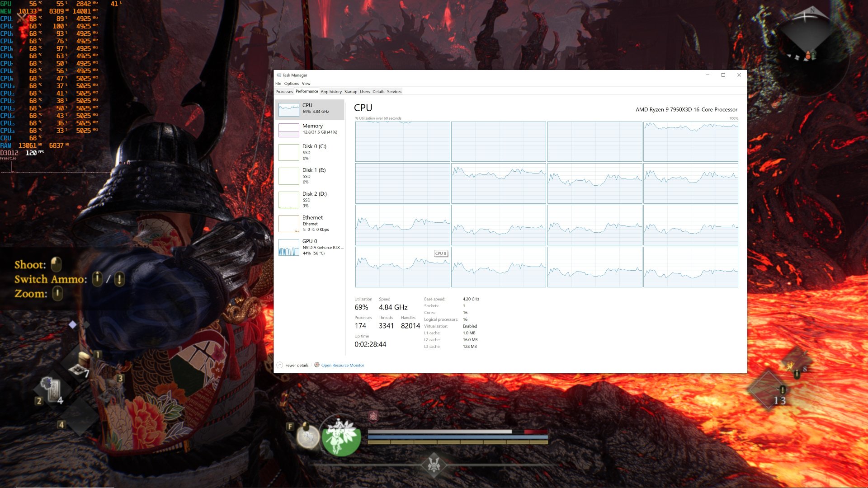This screenshot has width=868, height=488.
Task: View Disk 0 (C:) SSD activity
Action: click(x=310, y=153)
